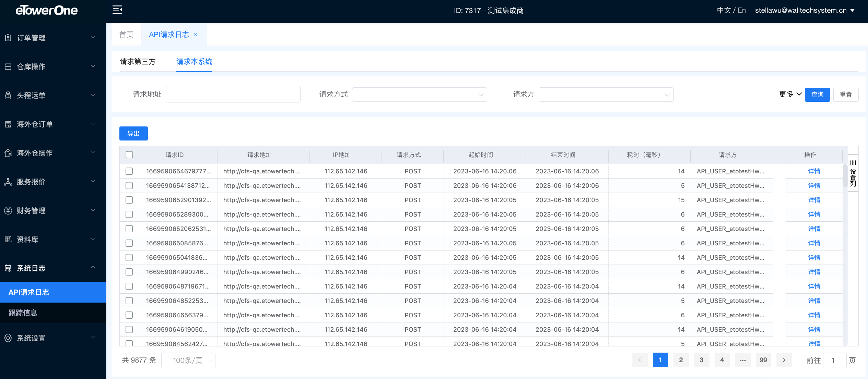868x379 pixels.
Task: Open the 请求方式 dropdown
Action: (x=419, y=95)
